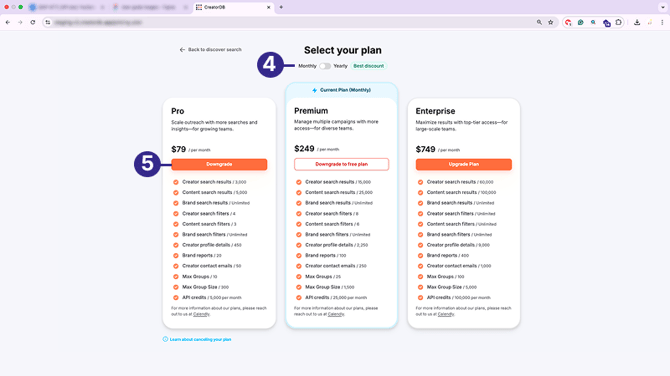Click the $249 price

click(x=304, y=149)
